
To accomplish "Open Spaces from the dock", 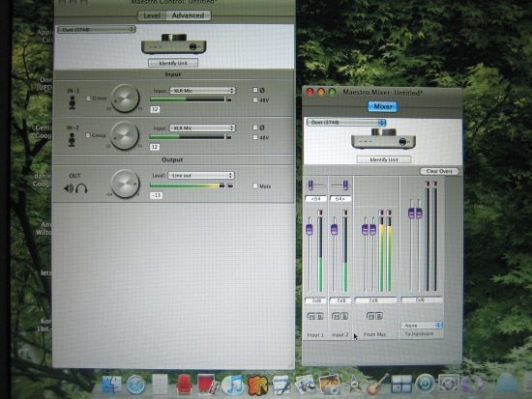I will click(x=401, y=384).
